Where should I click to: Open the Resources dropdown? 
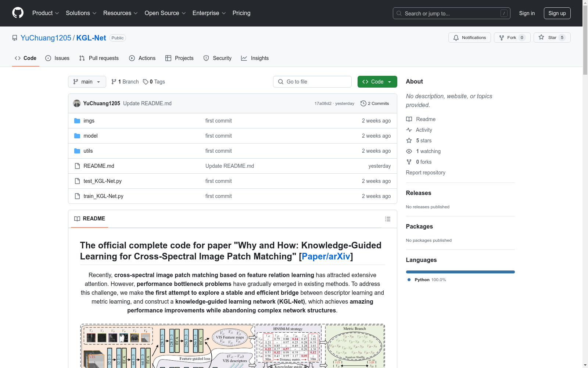coord(121,13)
